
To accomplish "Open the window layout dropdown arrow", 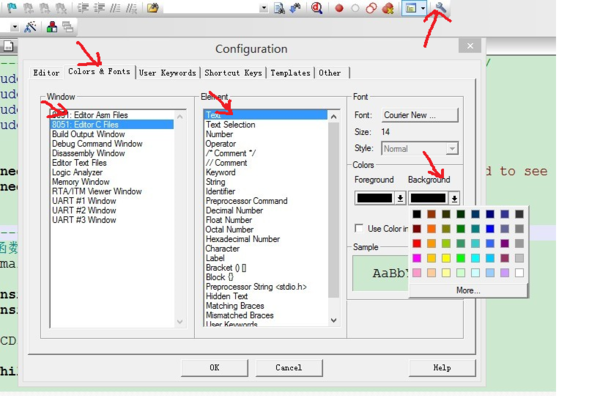I will [423, 8].
